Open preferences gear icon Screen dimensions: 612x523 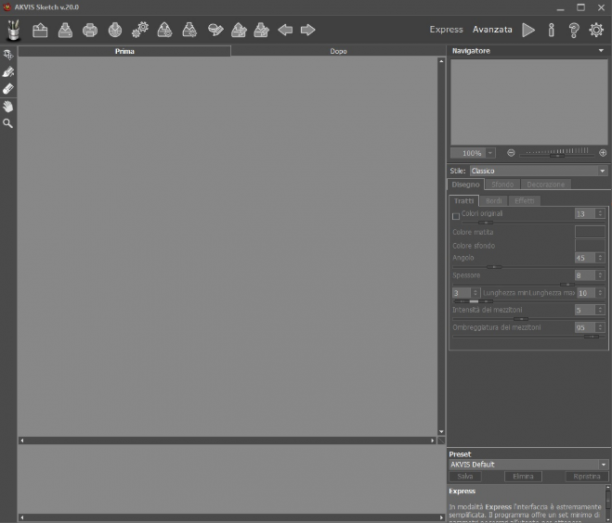[x=596, y=30]
